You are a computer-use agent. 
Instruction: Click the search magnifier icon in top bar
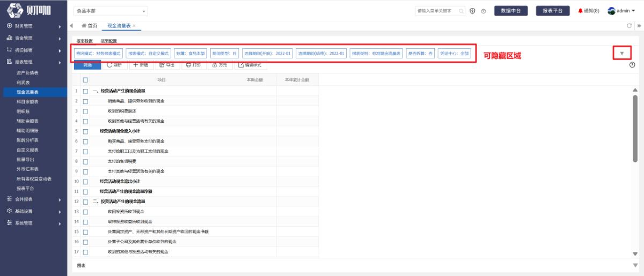[x=462, y=11]
